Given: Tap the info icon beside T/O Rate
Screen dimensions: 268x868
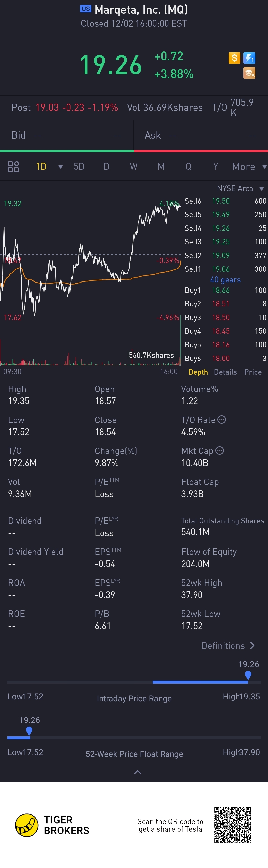Looking at the screenshot, I should coord(222,419).
